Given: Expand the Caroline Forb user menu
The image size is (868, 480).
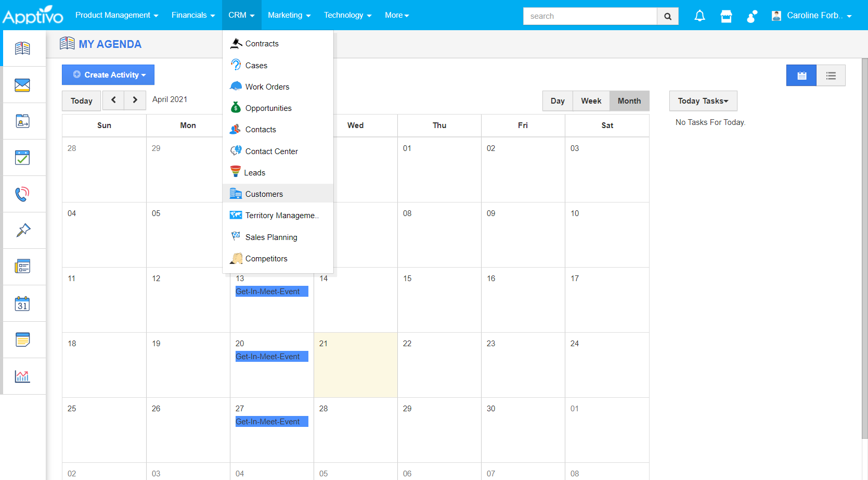Looking at the screenshot, I should [812, 16].
